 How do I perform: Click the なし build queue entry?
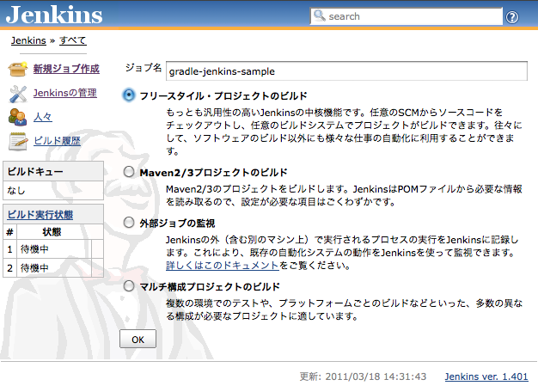[53, 190]
